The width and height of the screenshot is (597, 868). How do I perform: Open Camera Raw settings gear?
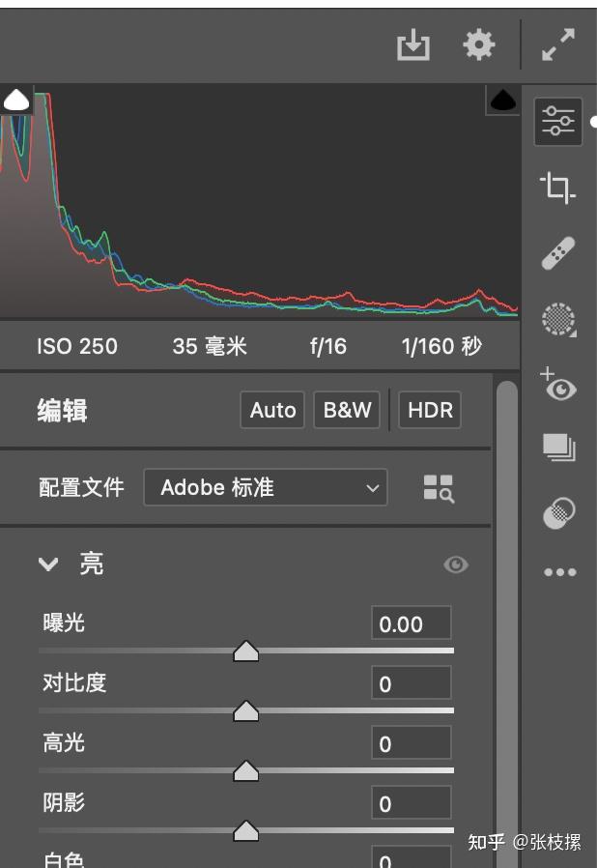tap(477, 44)
